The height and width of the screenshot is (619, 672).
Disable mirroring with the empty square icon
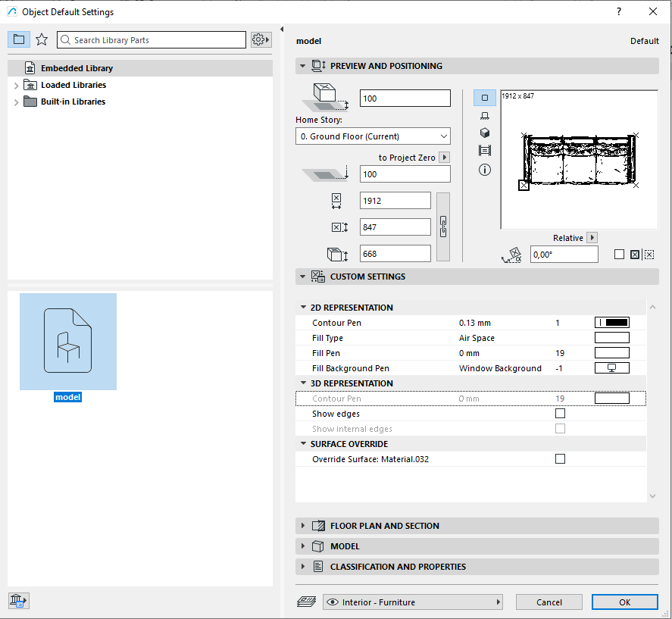point(619,255)
